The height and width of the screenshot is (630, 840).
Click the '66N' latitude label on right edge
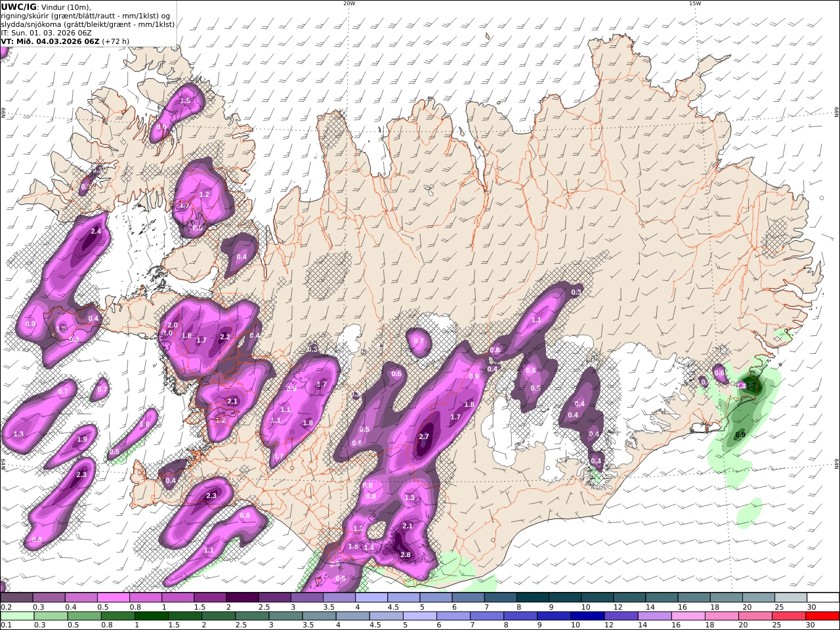(x=837, y=113)
